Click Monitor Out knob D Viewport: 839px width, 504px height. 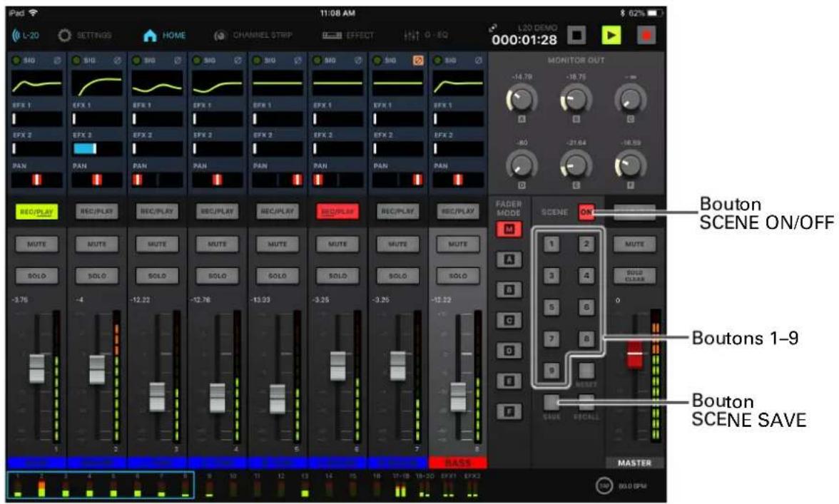coord(522,165)
